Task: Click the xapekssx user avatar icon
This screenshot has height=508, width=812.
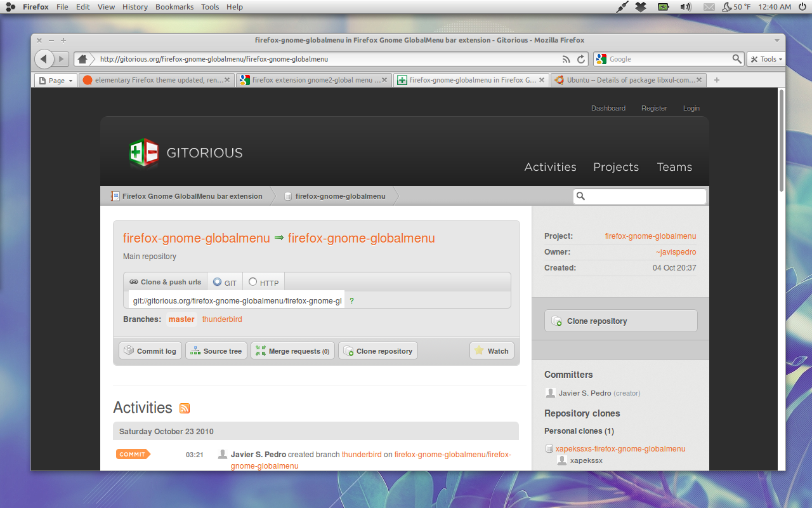Action: click(562, 460)
